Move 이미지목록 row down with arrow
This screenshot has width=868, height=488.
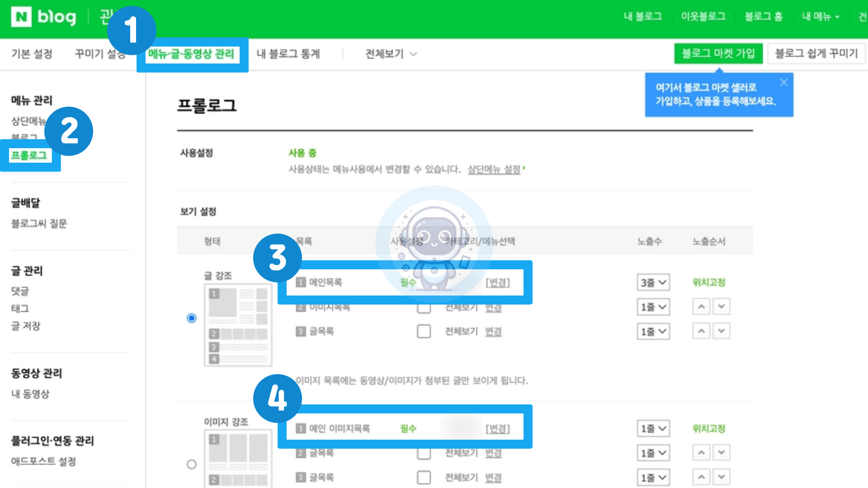[x=722, y=307]
